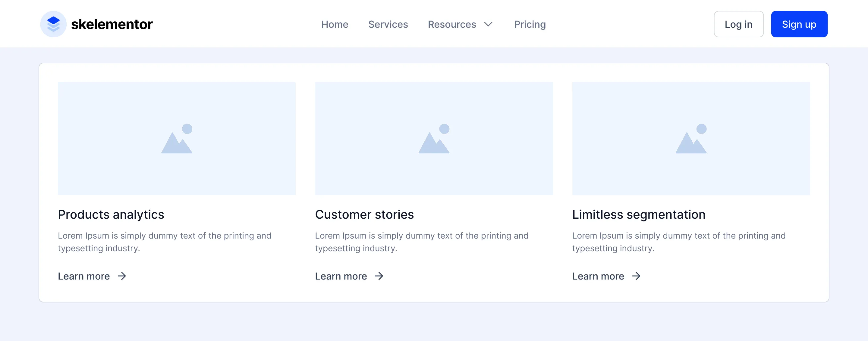
Task: Click the skelementor layered logo icon
Action: (53, 24)
